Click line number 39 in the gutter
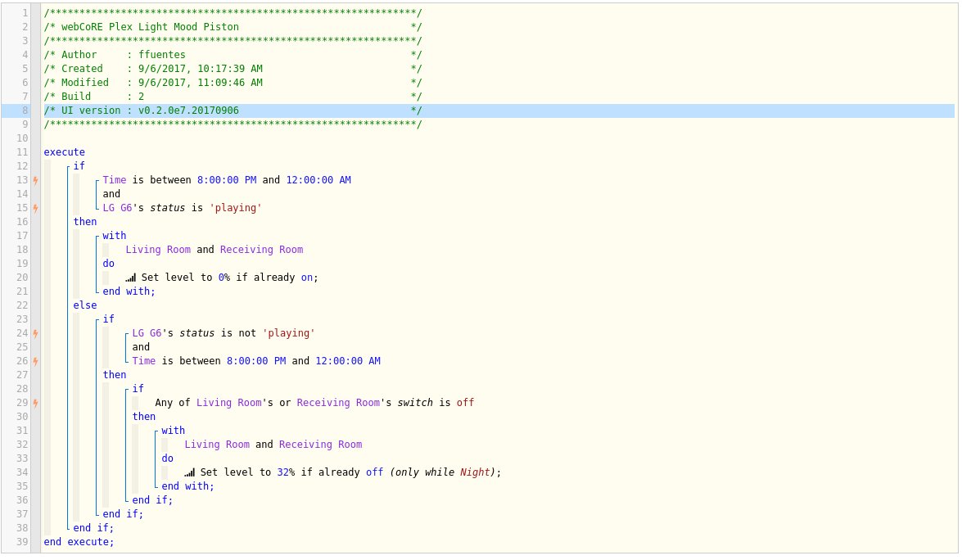Image resolution: width=962 pixels, height=560 pixels. 22,543
